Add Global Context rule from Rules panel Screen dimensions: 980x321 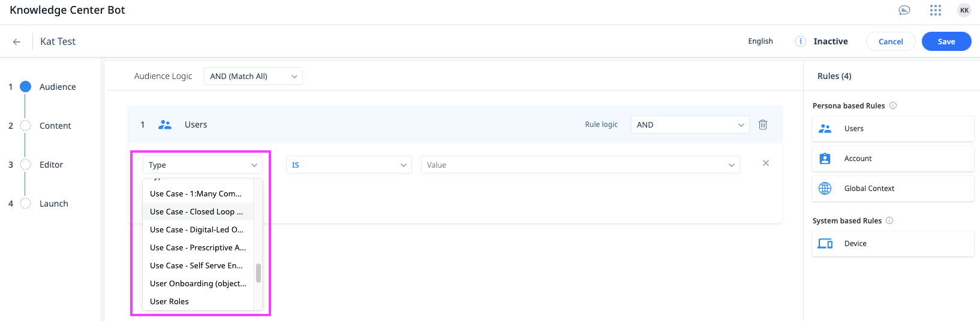pos(893,189)
